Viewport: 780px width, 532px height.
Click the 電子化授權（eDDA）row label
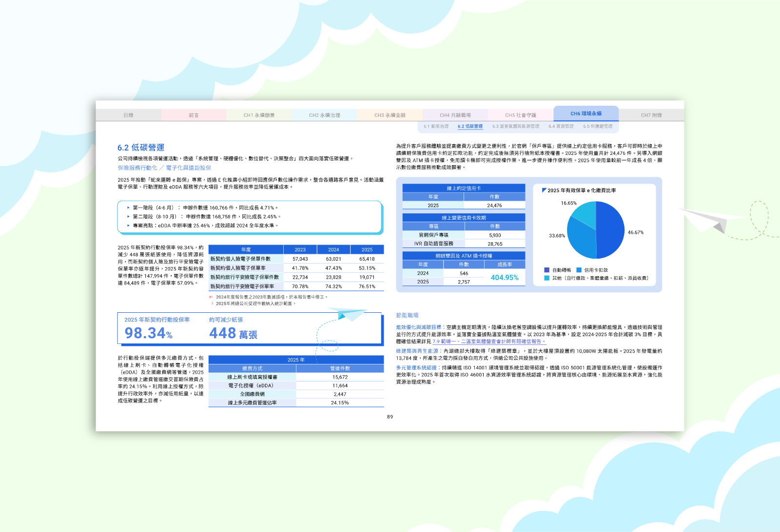252,386
